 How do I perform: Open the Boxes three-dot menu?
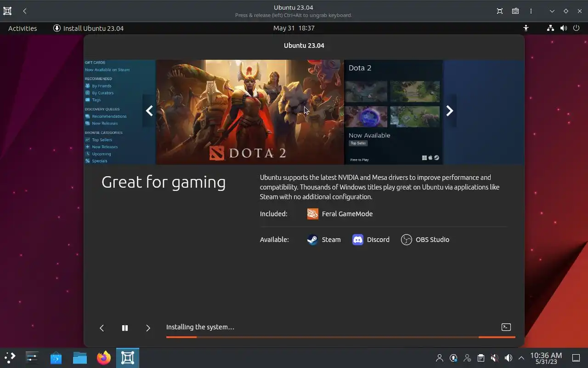pos(531,11)
